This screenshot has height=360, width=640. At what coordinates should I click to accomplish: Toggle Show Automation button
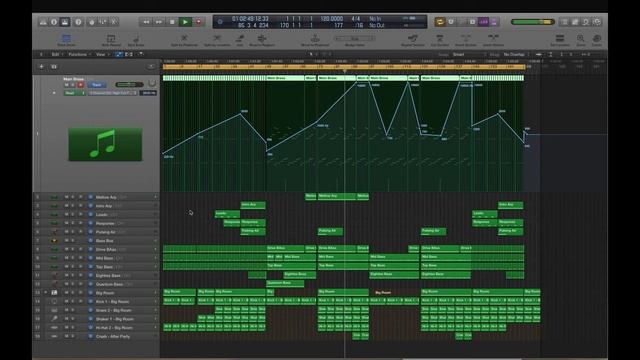pos(119,54)
